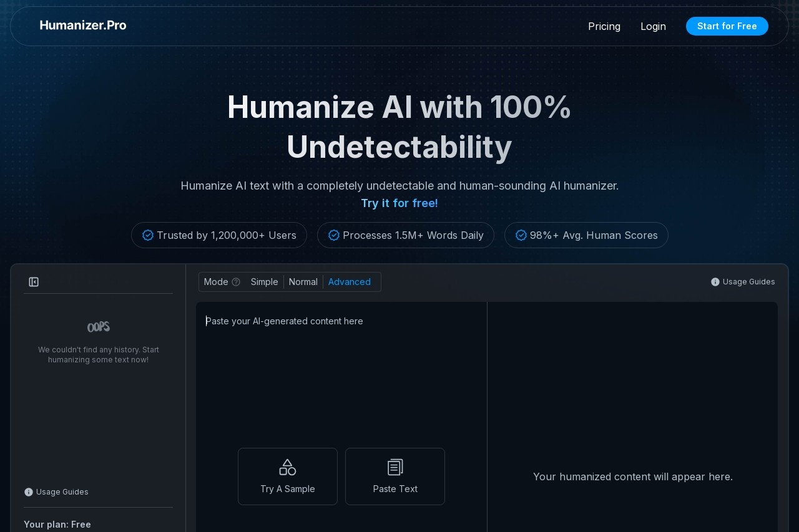The width and height of the screenshot is (799, 532).
Task: Click the Your plan: Free label
Action: (x=57, y=525)
